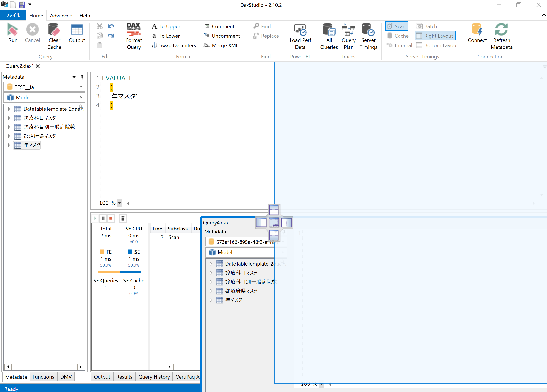Open the Query History tab

click(x=154, y=376)
